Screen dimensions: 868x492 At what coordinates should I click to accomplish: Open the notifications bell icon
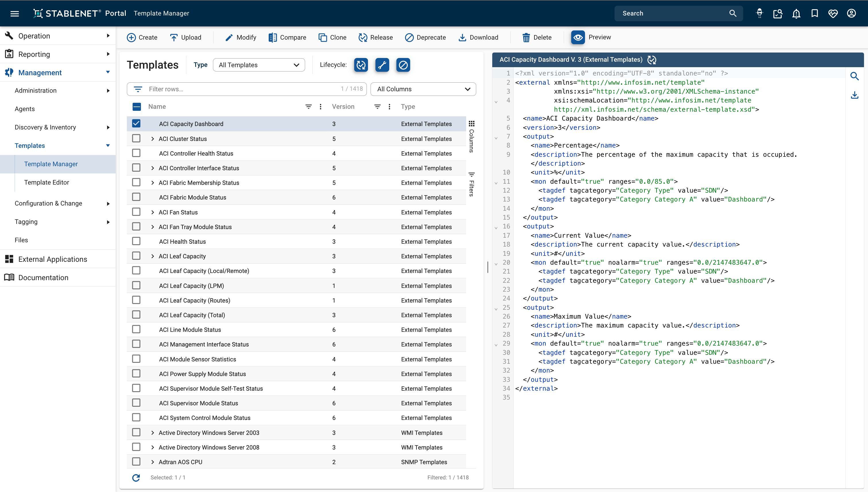[796, 13]
